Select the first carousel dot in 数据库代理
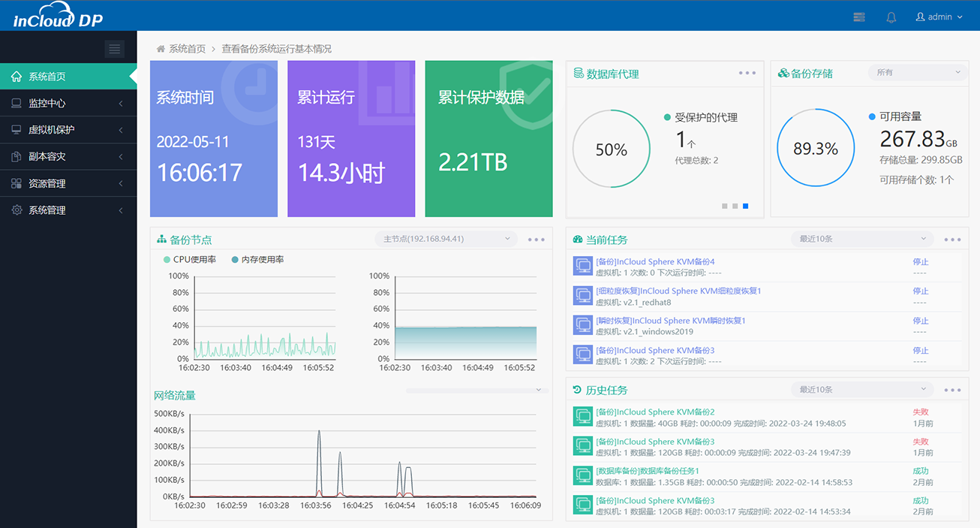Viewport: 980px width, 528px height. point(724,206)
